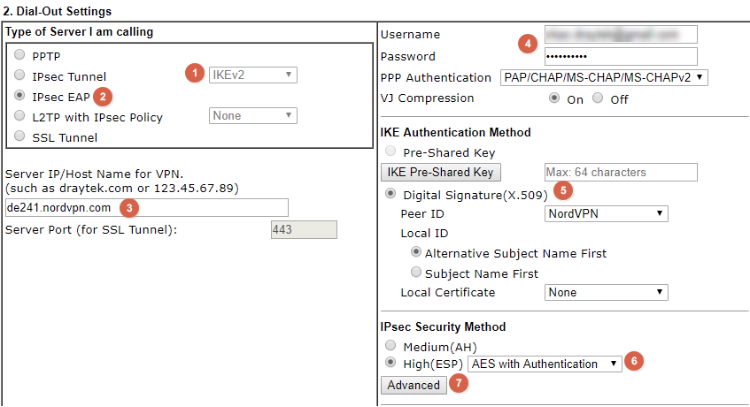This screenshot has height=407, width=750.
Task: Choose the IPsec Tunnel radio option
Action: (21, 76)
